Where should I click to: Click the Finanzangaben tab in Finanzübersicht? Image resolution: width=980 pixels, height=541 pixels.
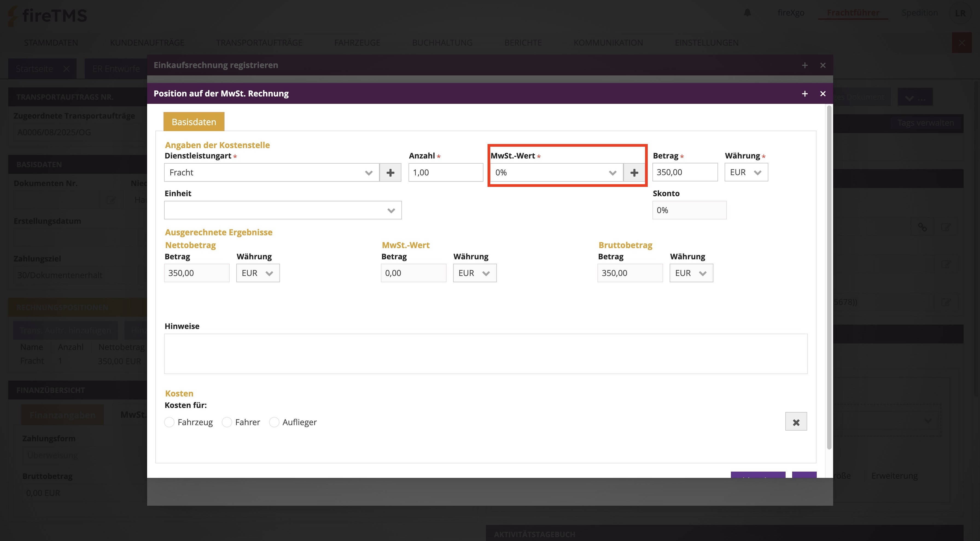[62, 415]
